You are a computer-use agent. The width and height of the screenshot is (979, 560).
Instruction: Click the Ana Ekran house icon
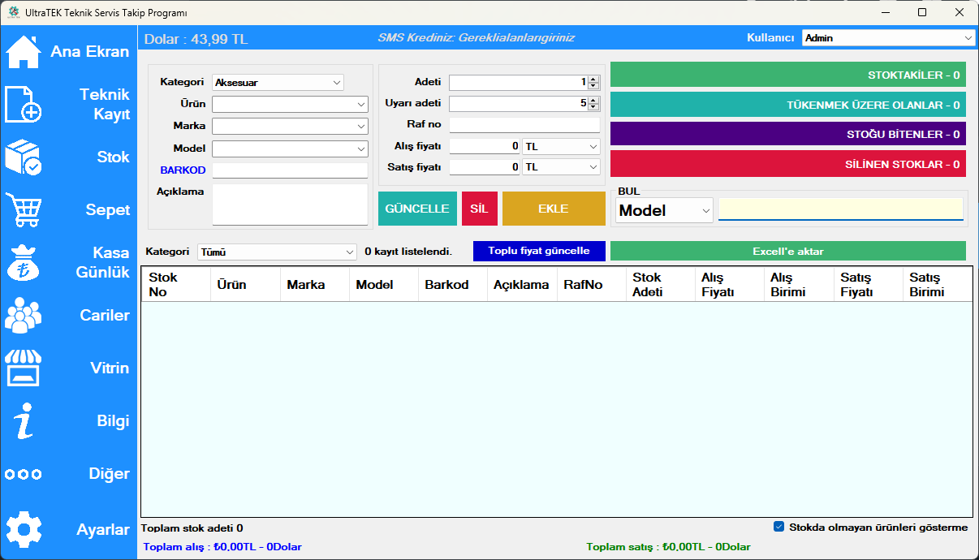point(24,52)
